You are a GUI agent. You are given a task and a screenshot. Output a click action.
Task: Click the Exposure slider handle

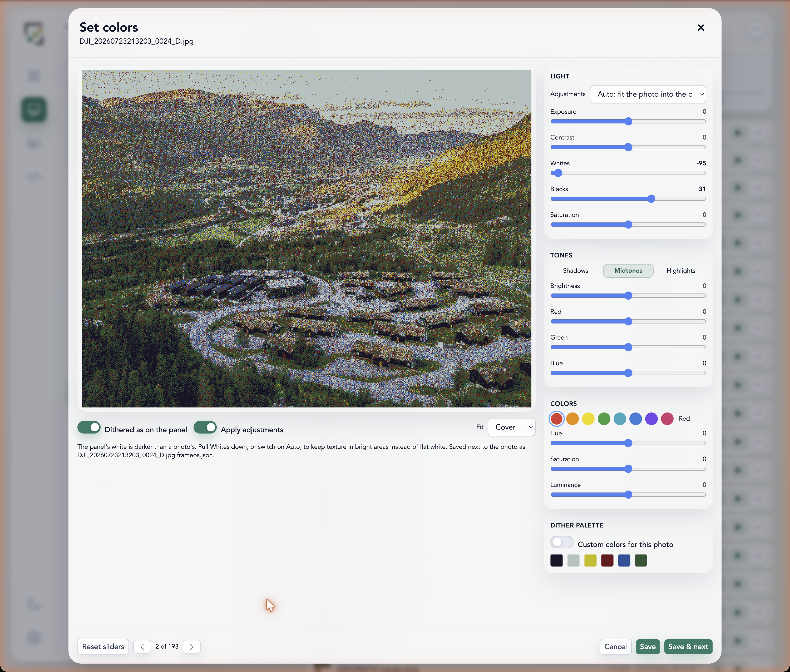tap(628, 122)
